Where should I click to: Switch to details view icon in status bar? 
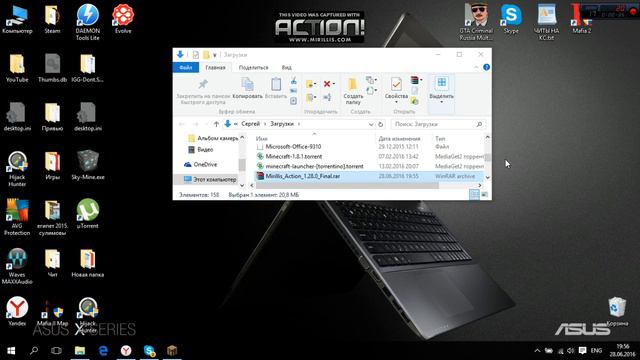pos(474,195)
